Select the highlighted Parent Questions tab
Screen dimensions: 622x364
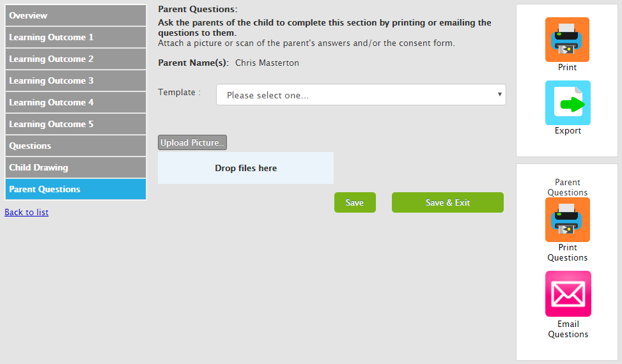point(75,189)
